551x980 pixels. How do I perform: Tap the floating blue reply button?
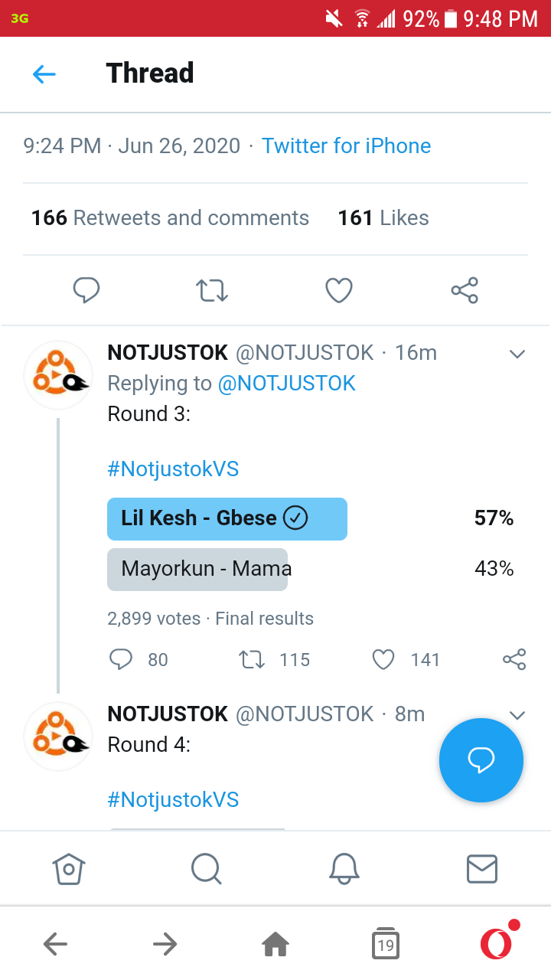point(481,759)
